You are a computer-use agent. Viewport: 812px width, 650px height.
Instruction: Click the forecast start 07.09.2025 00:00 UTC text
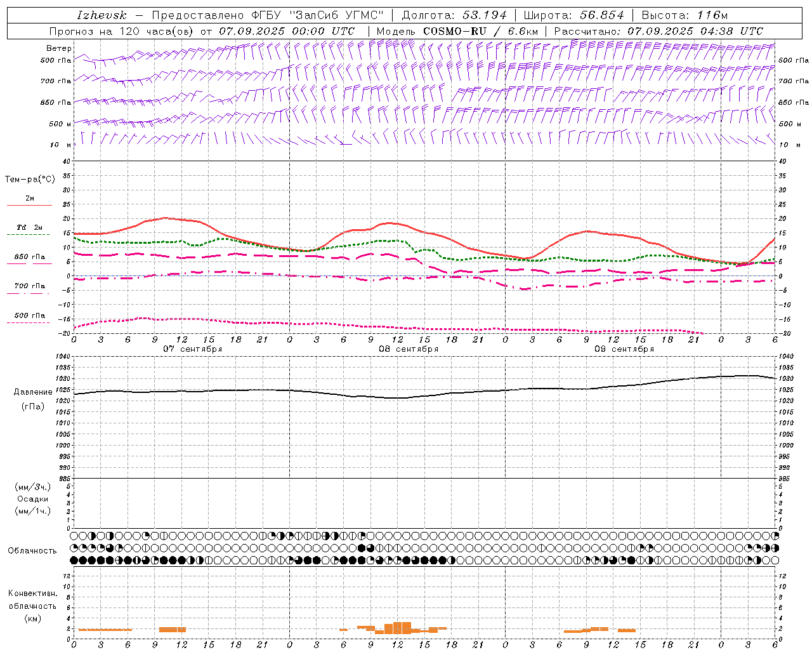(x=287, y=31)
